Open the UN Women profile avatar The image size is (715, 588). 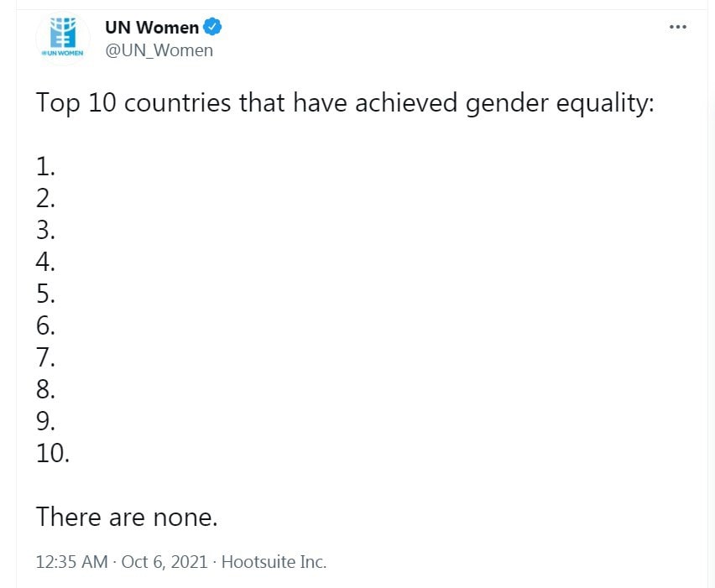click(63, 39)
